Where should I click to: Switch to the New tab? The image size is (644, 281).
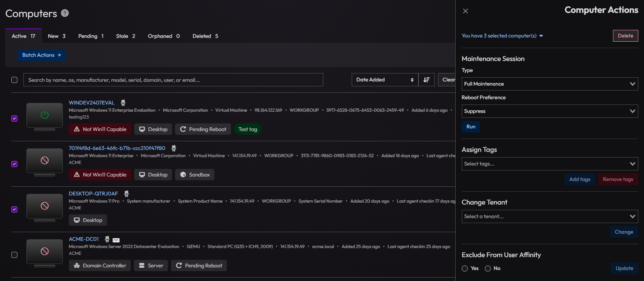pyautogui.click(x=57, y=36)
